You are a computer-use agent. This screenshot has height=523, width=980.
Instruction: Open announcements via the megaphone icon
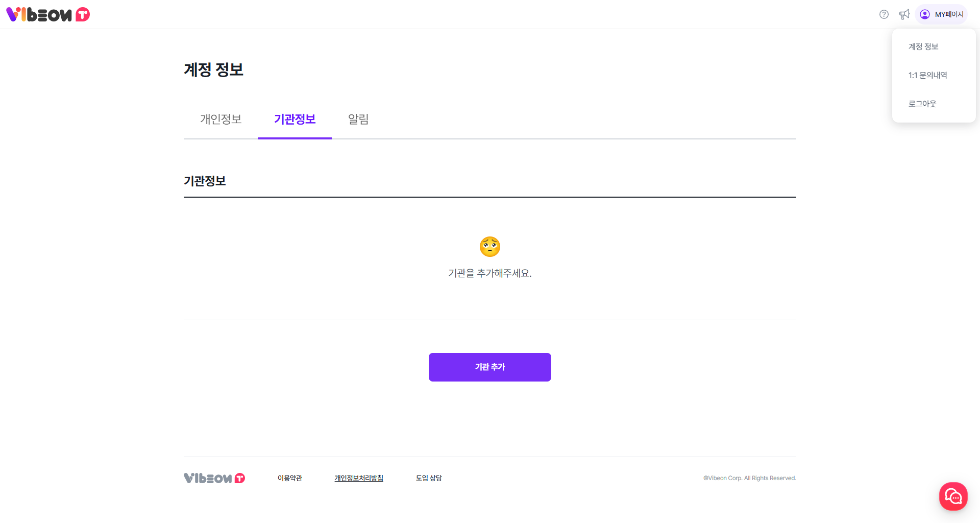(x=904, y=14)
